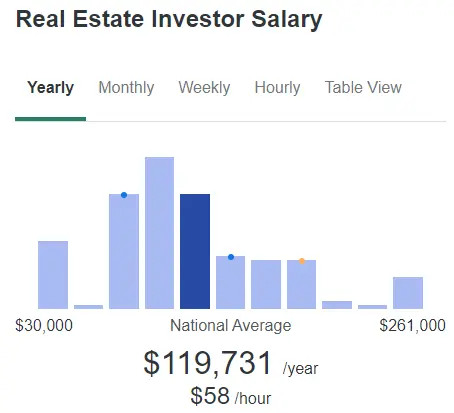
Task: Click the tallest bar in the histogram
Action: click(159, 233)
